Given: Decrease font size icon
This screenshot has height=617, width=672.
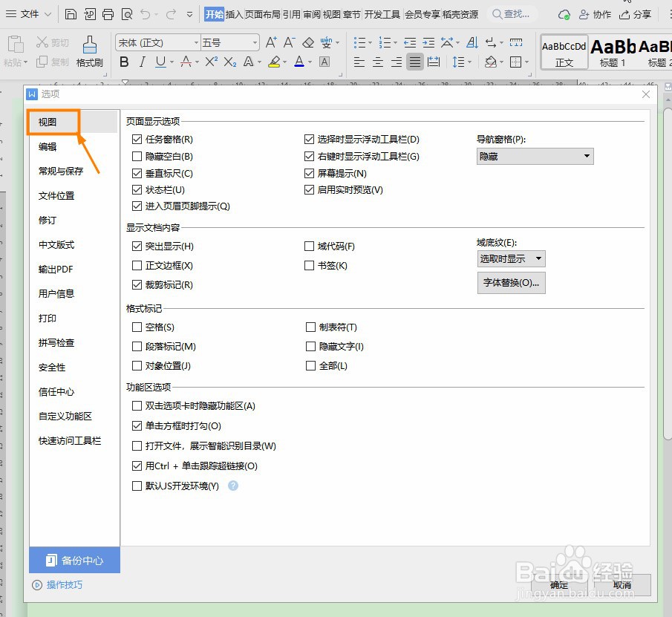Looking at the screenshot, I should click(290, 42).
